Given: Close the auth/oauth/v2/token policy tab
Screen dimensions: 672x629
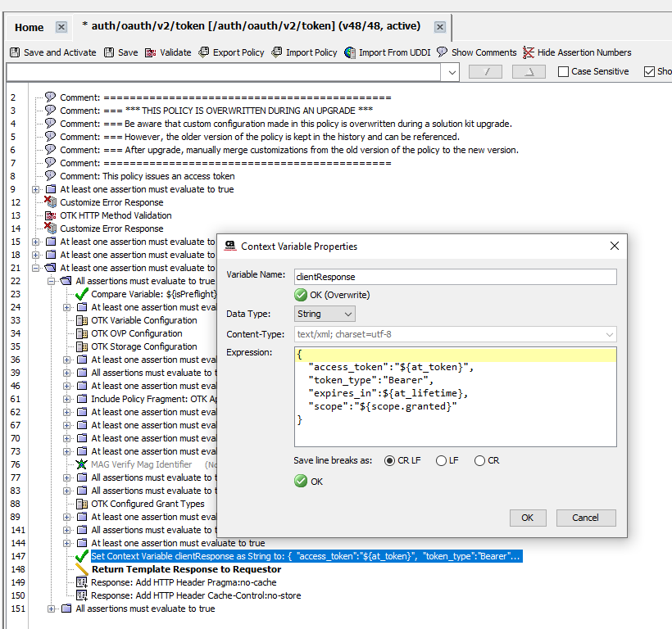Looking at the screenshot, I should pyautogui.click(x=440, y=27).
